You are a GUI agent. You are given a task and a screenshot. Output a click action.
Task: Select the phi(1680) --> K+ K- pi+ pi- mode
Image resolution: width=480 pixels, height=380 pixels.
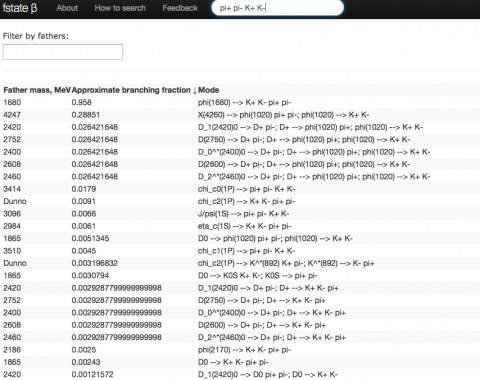pyautogui.click(x=244, y=102)
